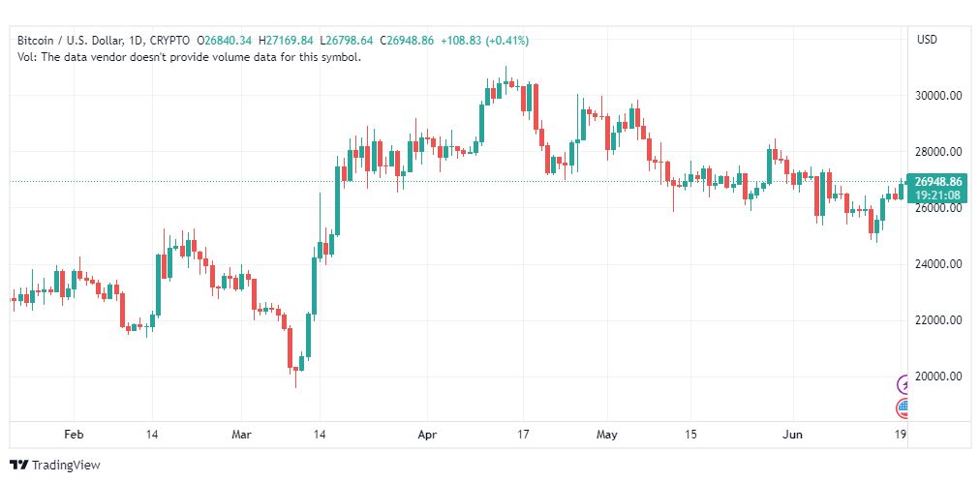Image resolution: width=980 pixels, height=482 pixels.
Task: Click the USD currency label
Action: pos(927,40)
